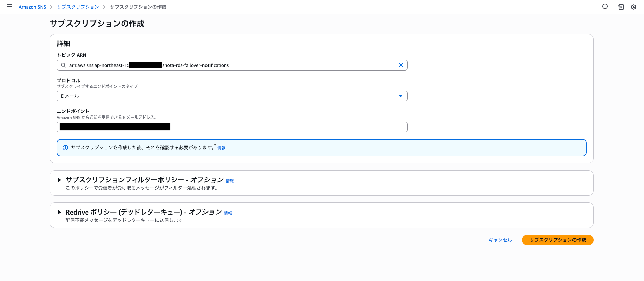
Task: Open 情報 link beside filter policy heading
Action: (230, 181)
